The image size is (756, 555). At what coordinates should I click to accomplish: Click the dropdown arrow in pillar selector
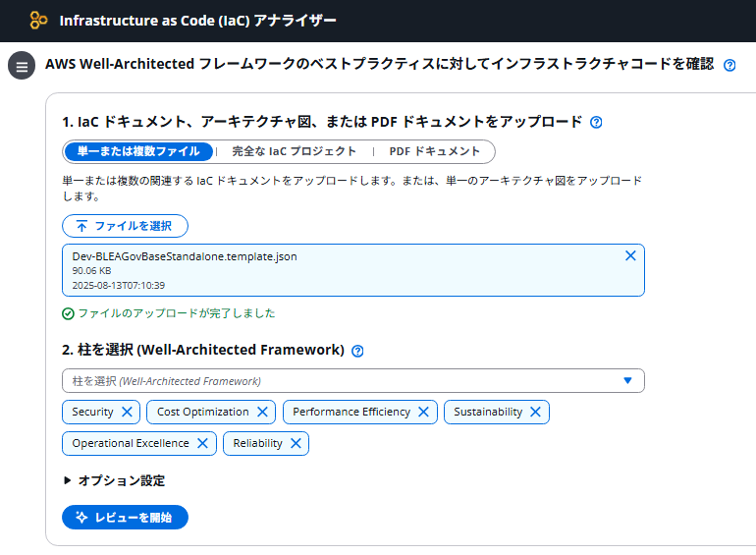[627, 380]
